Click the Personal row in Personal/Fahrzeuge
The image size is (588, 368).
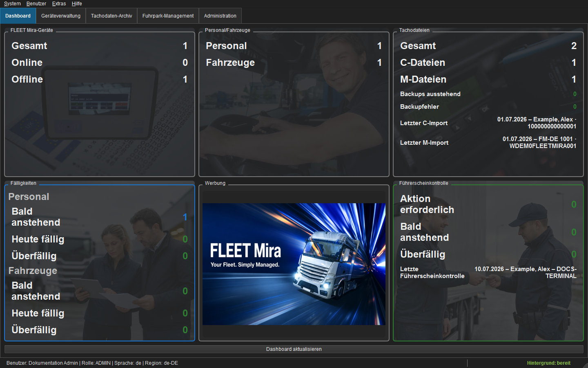point(294,46)
